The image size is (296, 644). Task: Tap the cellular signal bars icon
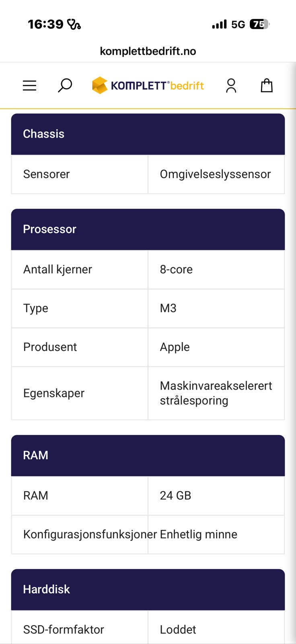coord(219,25)
